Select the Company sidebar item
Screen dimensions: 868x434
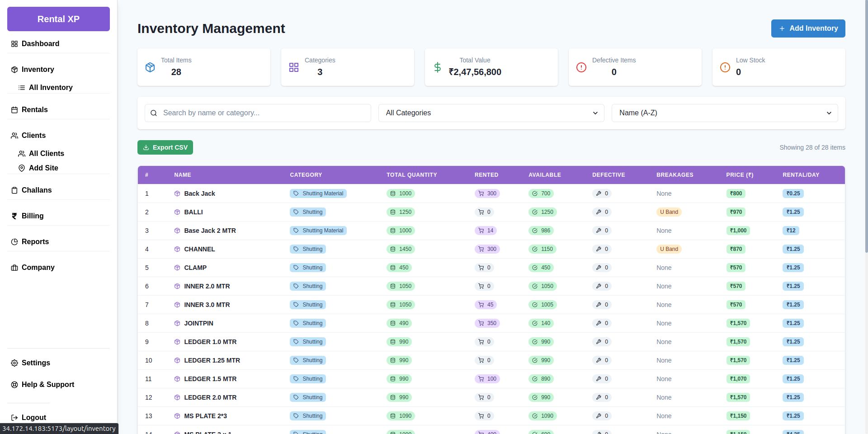tap(38, 268)
